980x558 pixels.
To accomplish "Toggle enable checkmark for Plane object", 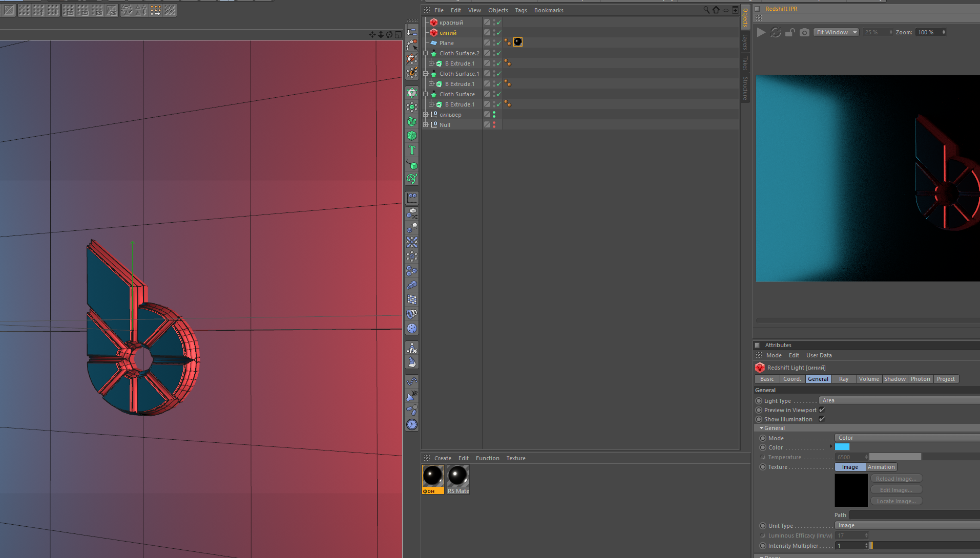I will tap(498, 42).
